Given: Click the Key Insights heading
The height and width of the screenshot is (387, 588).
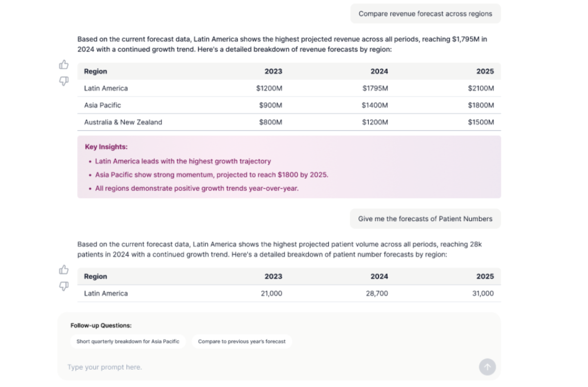Looking at the screenshot, I should point(106,147).
